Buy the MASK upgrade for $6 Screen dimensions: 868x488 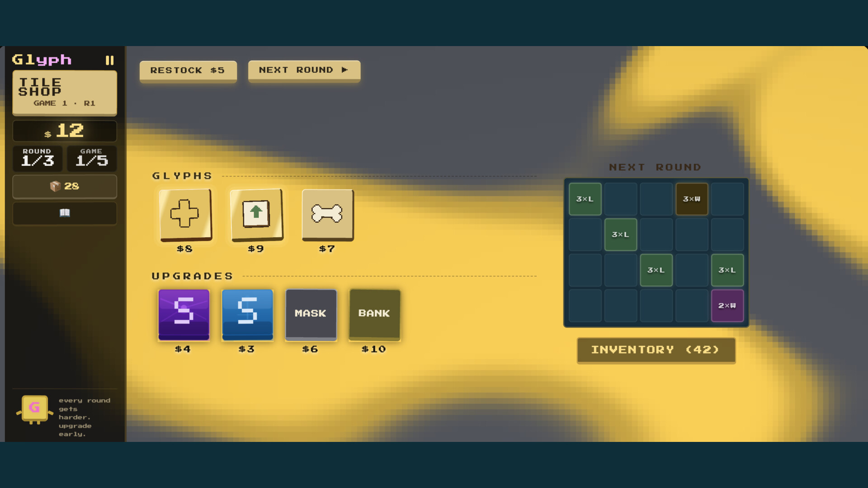311,314
